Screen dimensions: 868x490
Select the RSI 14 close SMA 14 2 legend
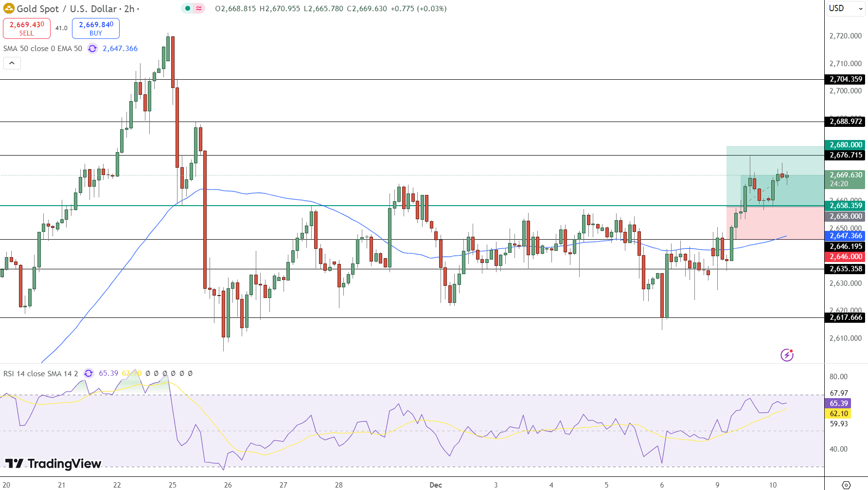coord(40,373)
